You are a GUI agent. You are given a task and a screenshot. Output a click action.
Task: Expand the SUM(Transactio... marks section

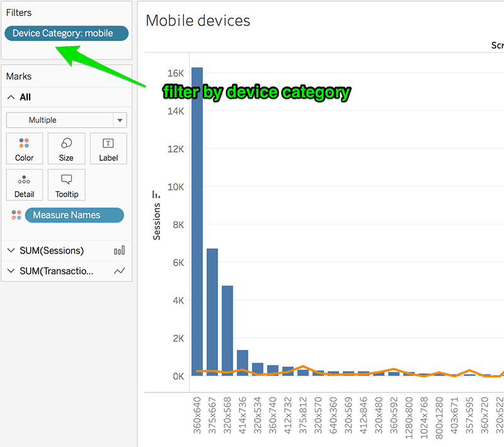(x=11, y=271)
